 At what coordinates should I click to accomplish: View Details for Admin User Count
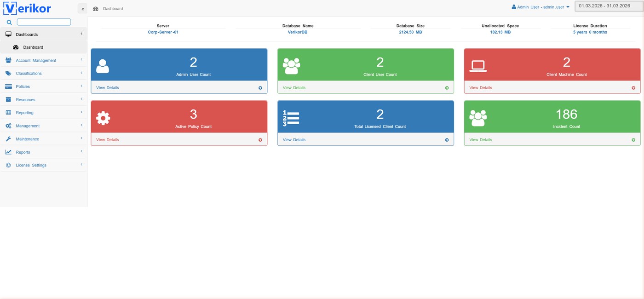pyautogui.click(x=107, y=88)
